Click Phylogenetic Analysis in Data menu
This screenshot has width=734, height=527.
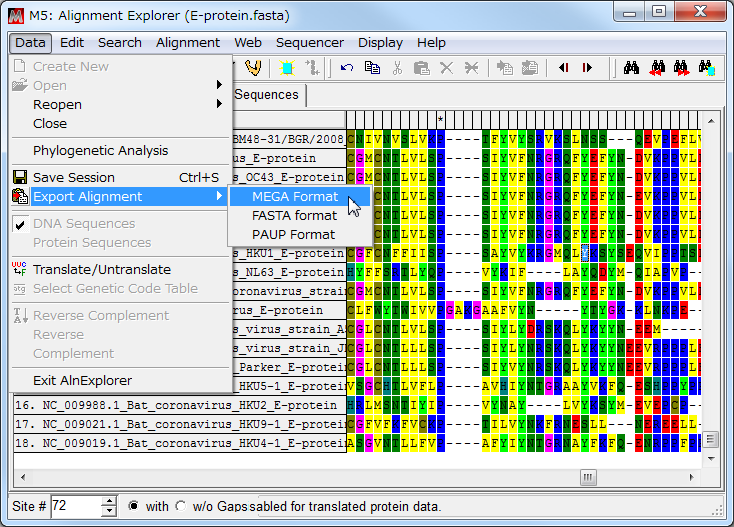(x=100, y=151)
